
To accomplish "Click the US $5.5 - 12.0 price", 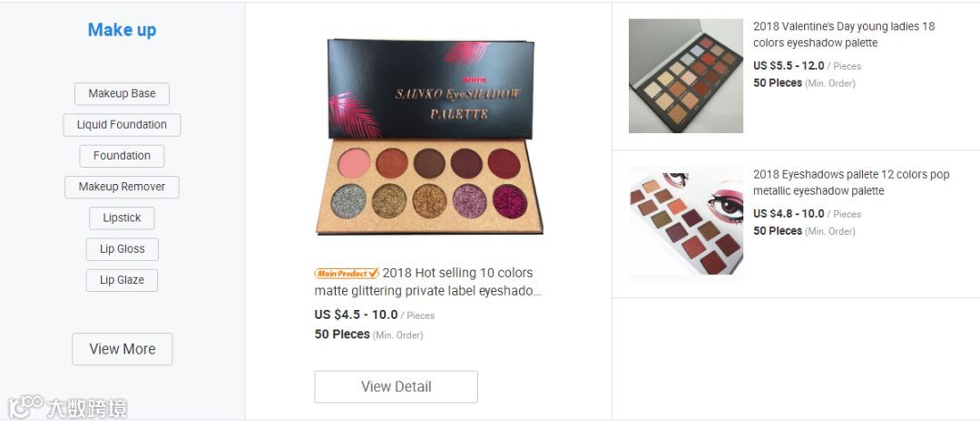I will coord(789,65).
